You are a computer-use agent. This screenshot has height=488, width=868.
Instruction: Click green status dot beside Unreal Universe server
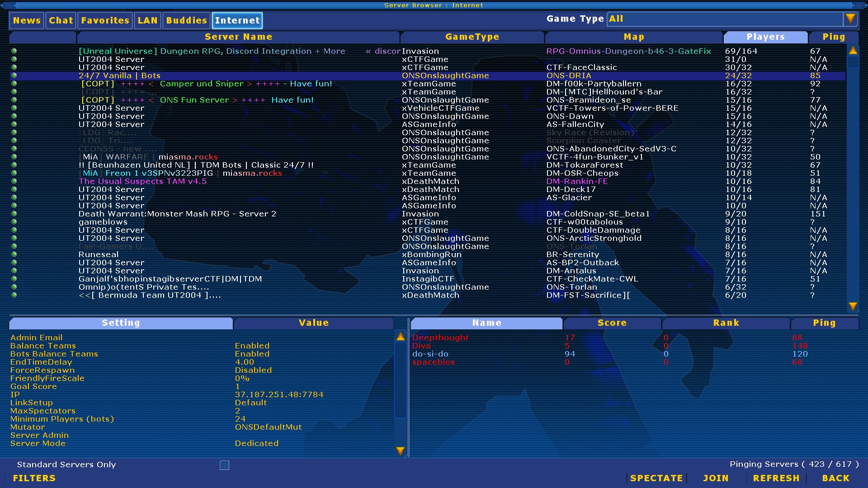[14, 51]
